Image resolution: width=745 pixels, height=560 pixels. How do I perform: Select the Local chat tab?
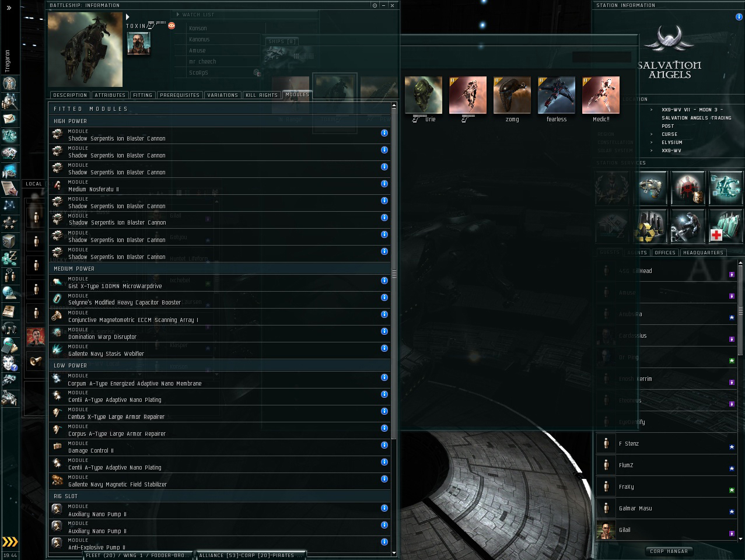tap(34, 184)
